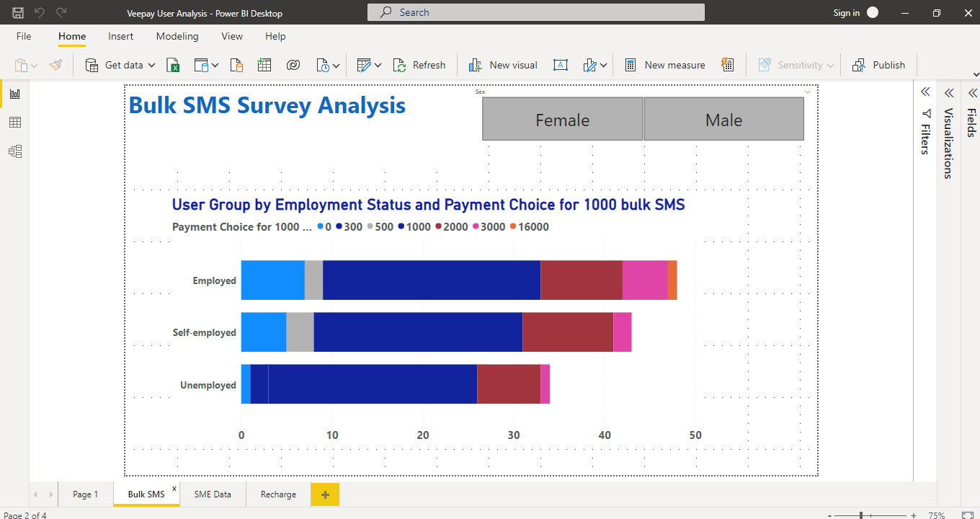Add a new page with plus button
The width and height of the screenshot is (980, 519).
click(x=325, y=494)
